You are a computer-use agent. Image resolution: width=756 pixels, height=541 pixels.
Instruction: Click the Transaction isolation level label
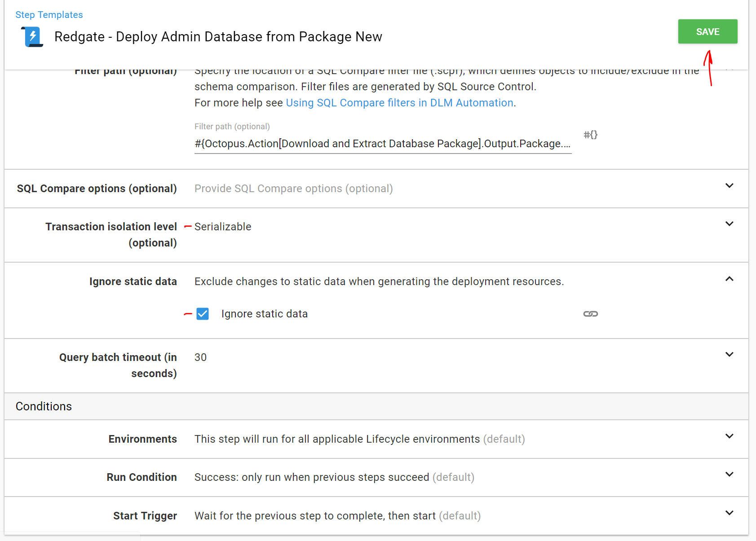click(x=111, y=235)
